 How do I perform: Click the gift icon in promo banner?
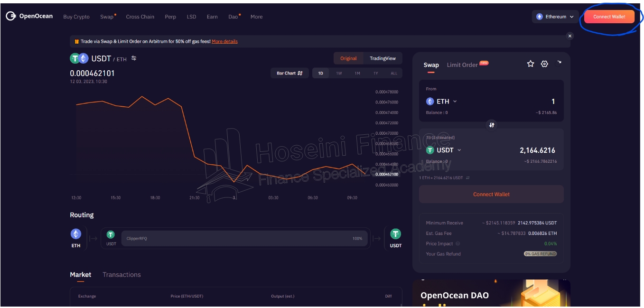[76, 41]
